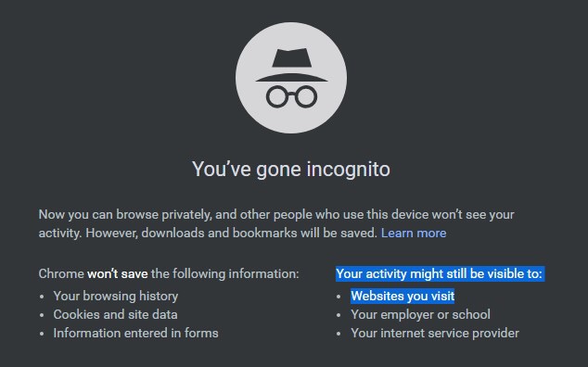588x367 pixels.
Task: Click the highlighted "Your activity might still be visible to" heading
Action: pyautogui.click(x=440, y=273)
